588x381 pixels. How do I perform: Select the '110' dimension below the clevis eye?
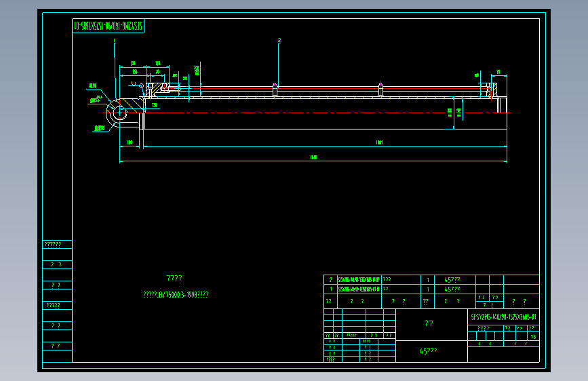coord(130,142)
